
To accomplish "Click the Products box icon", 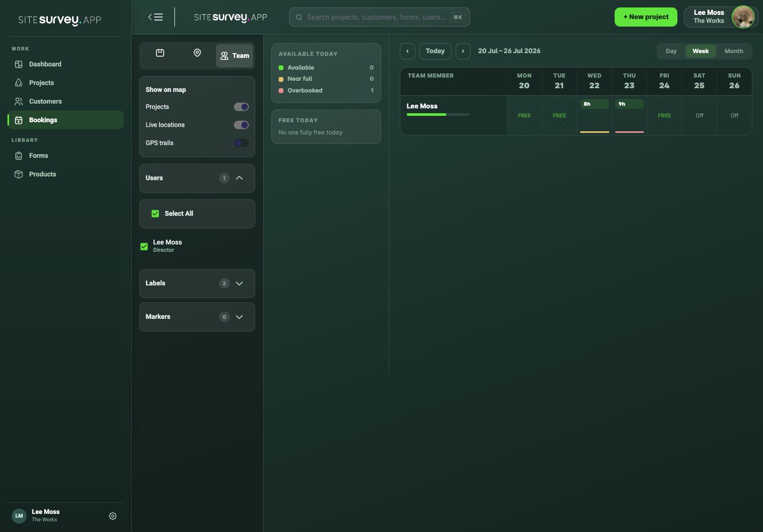I will 19,174.
